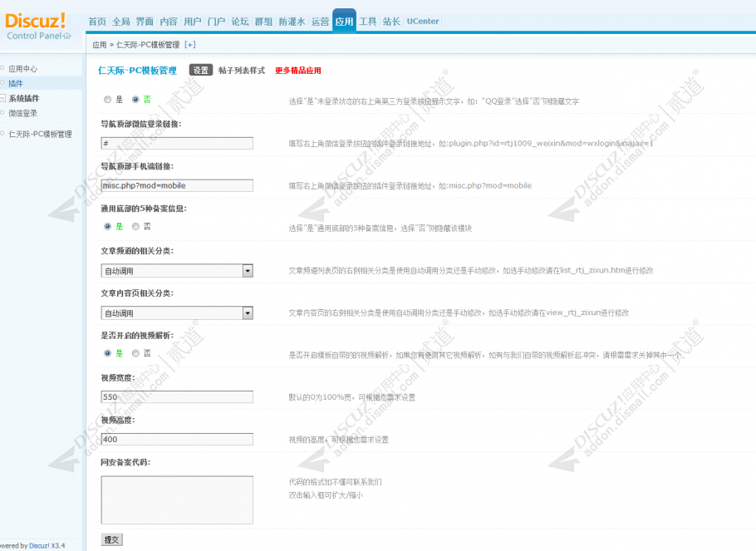This screenshot has height=551, width=756.
Task: Select 否 for 通用底部的5种备案信息
Action: coord(135,226)
